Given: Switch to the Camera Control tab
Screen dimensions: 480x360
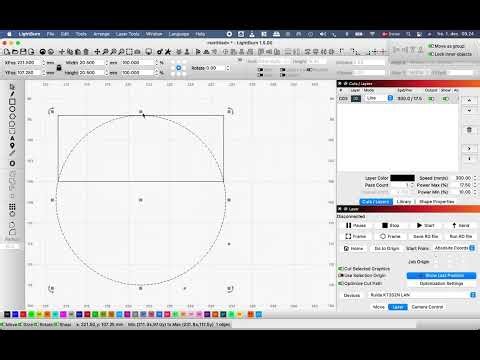Looking at the screenshot, I should pos(427,307).
